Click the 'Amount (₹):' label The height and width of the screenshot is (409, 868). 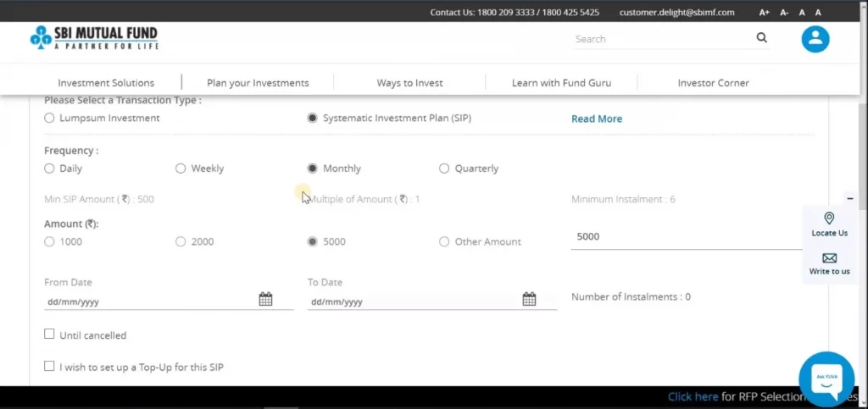[71, 224]
